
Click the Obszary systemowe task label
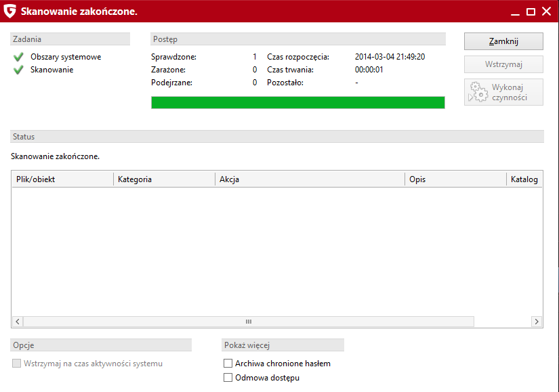tap(66, 57)
